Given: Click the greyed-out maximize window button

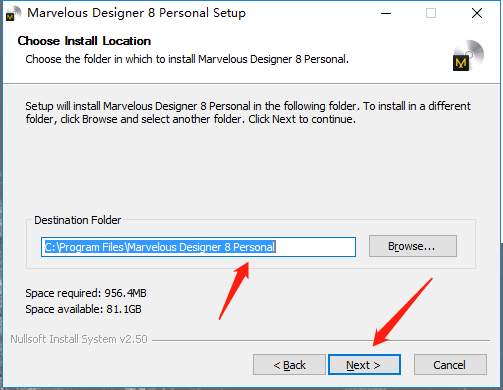Looking at the screenshot, I should (431, 13).
